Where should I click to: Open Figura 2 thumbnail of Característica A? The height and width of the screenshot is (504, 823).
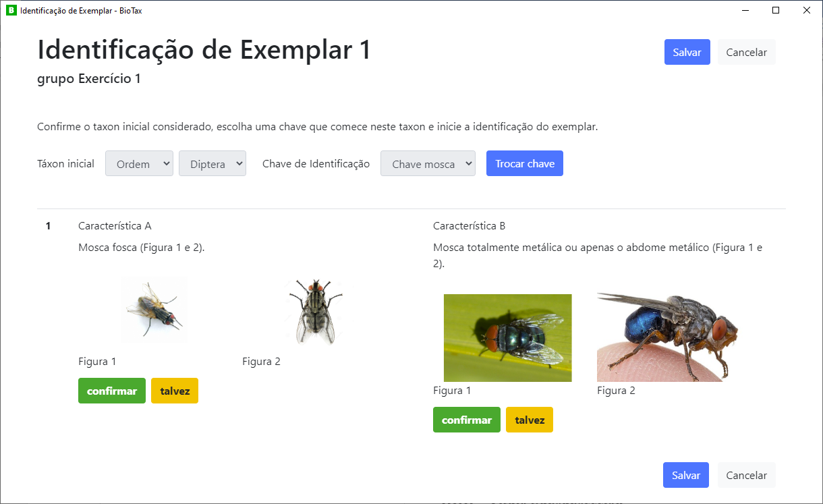314,312
